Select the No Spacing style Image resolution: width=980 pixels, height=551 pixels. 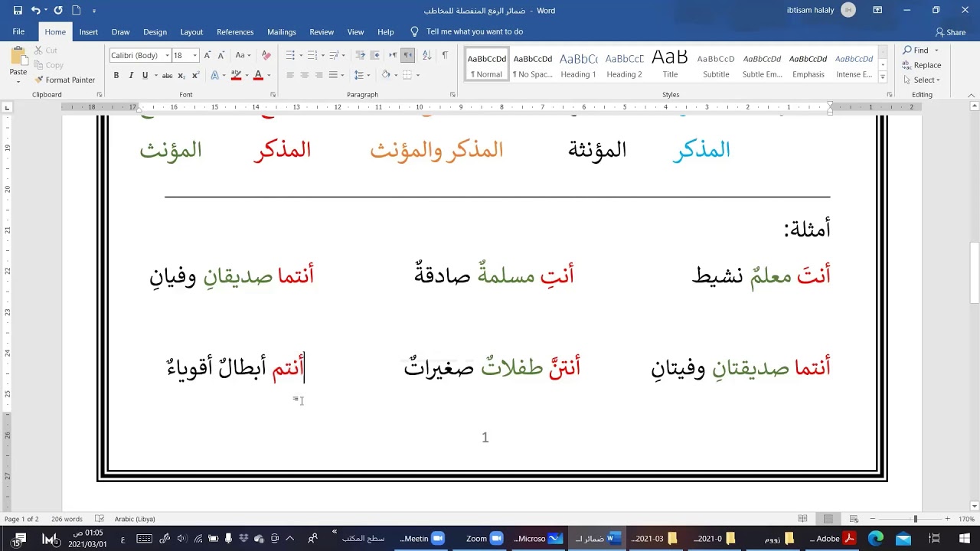(532, 66)
